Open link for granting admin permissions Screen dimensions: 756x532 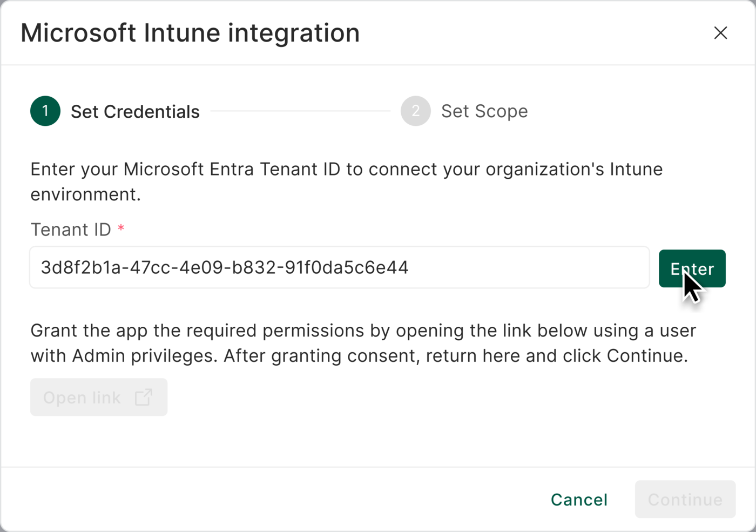tap(99, 397)
